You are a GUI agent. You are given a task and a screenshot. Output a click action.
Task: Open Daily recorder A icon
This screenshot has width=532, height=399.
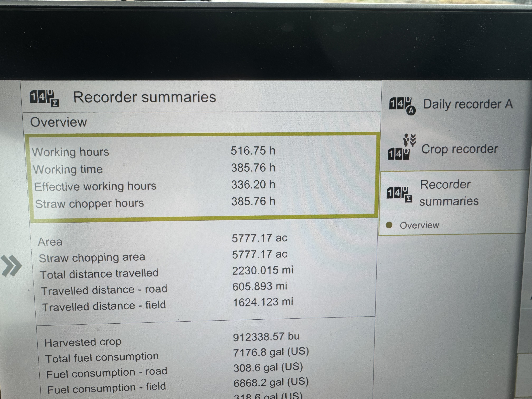coord(402,106)
